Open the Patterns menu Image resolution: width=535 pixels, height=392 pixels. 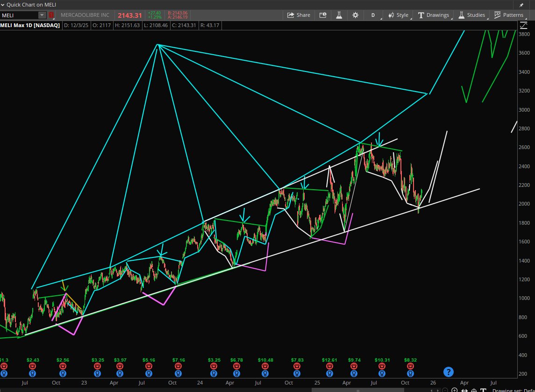click(509, 15)
